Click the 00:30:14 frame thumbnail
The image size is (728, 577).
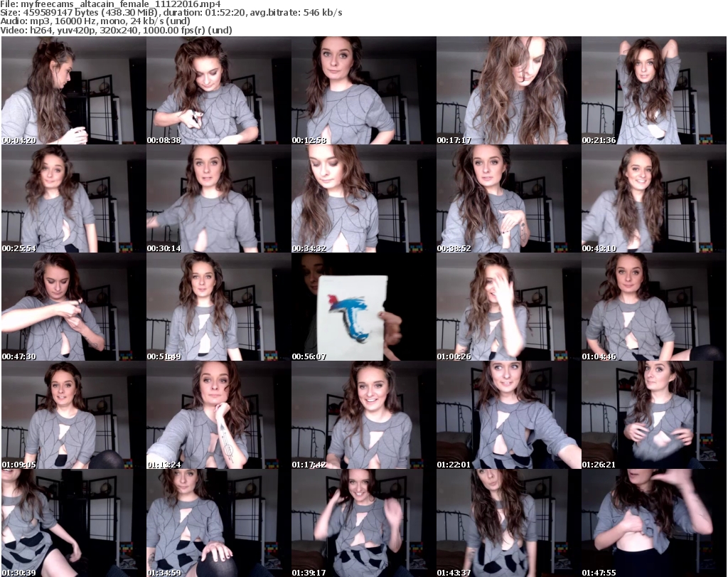(218, 198)
